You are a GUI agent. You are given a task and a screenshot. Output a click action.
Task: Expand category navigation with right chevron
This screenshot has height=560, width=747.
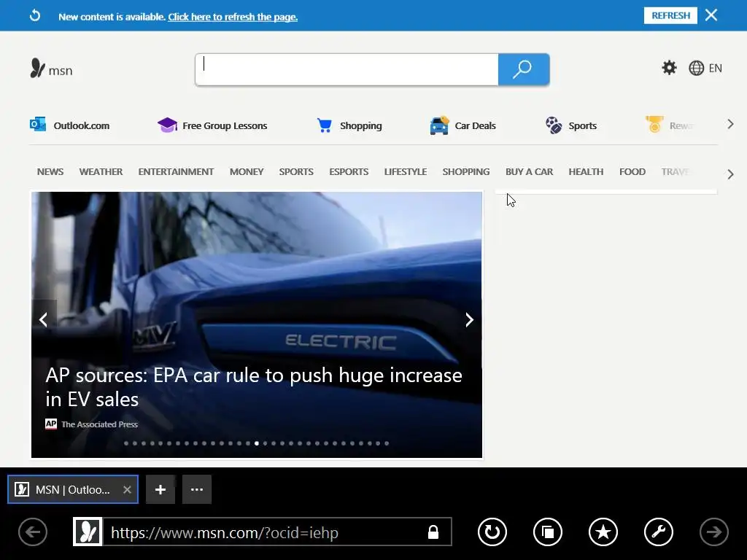[730, 174]
